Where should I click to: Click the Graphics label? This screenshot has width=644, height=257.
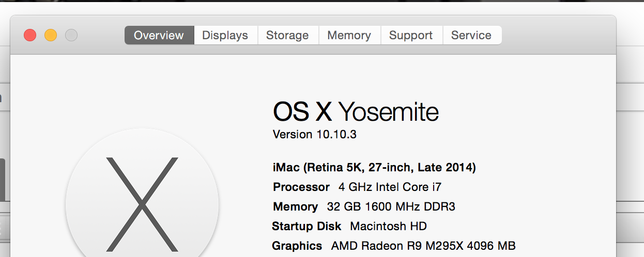tap(297, 246)
